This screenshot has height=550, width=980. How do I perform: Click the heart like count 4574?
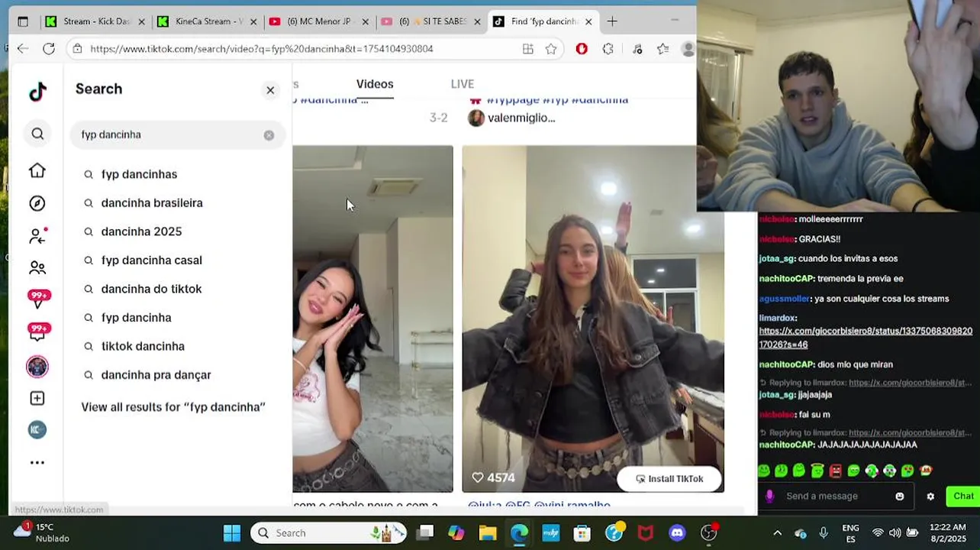click(x=493, y=477)
